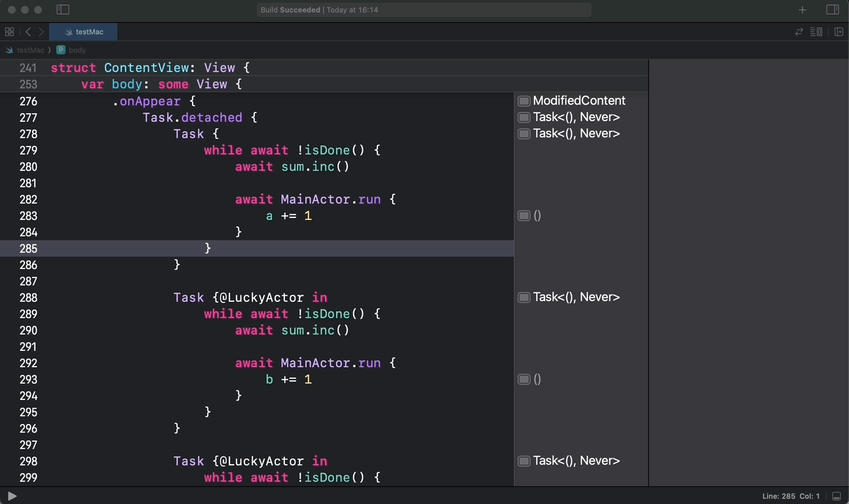Image resolution: width=849 pixels, height=504 pixels.
Task: Click Task<(), Never> result on line 288
Action: 576,297
